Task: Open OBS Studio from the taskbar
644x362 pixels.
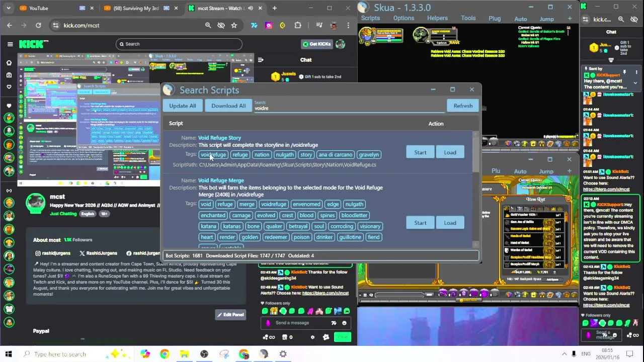Action: [204, 354]
